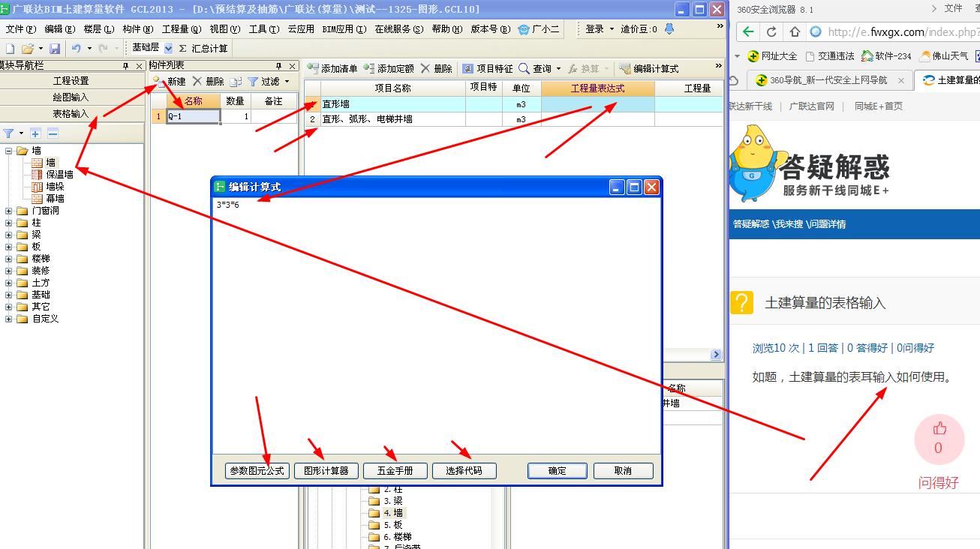Click the 汇总计算 sigma button
This screenshot has height=549, width=980.
(203, 48)
